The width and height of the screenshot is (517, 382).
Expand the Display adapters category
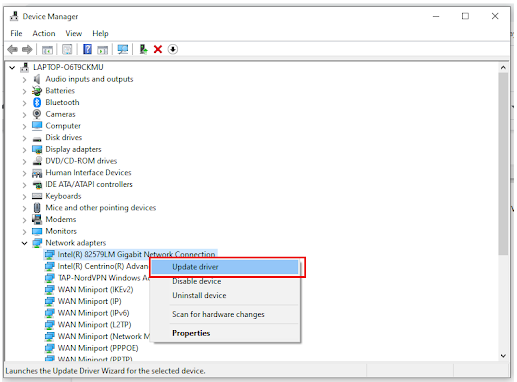pos(24,150)
